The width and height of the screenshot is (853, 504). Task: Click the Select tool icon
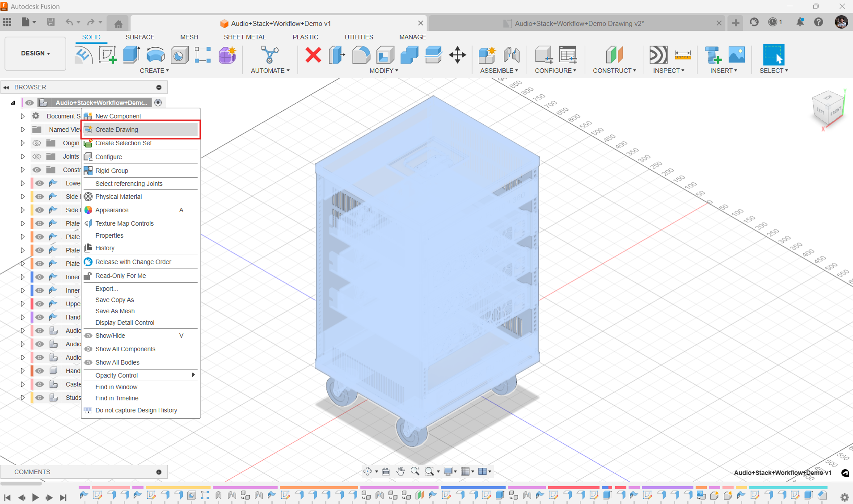click(x=773, y=55)
